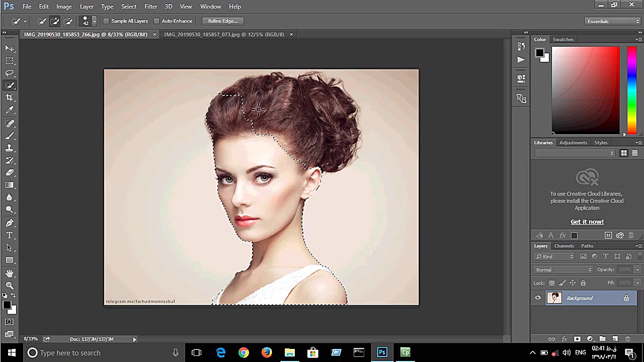Click the Subtract from selection icon
644x362 pixels.
[68, 21]
